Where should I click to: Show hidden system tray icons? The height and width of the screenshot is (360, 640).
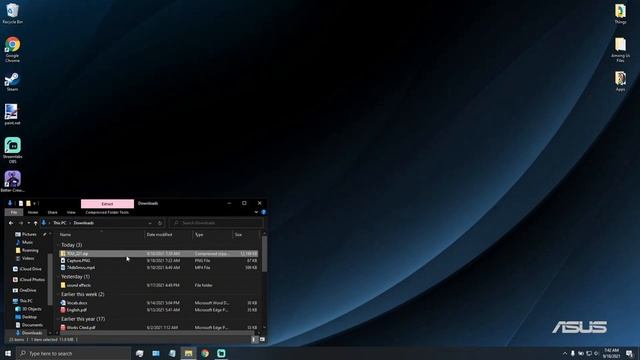pos(565,353)
